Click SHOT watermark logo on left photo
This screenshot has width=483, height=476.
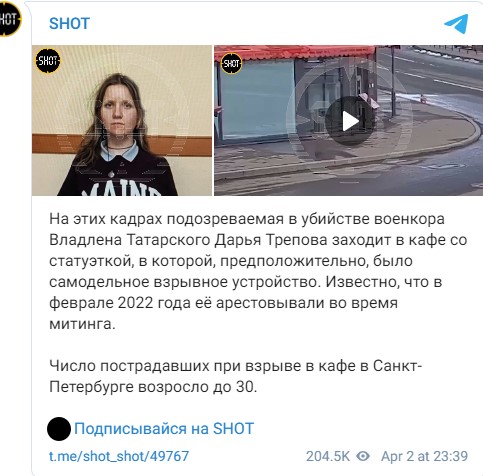pos(48,61)
